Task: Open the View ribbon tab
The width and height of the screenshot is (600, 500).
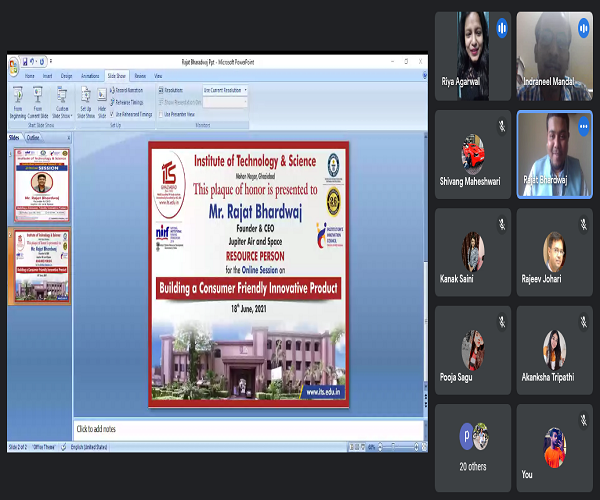Action: (x=158, y=76)
